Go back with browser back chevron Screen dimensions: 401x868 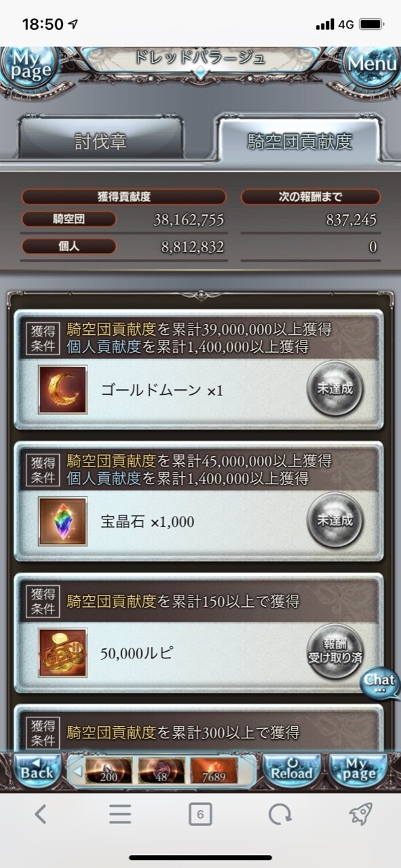40,814
